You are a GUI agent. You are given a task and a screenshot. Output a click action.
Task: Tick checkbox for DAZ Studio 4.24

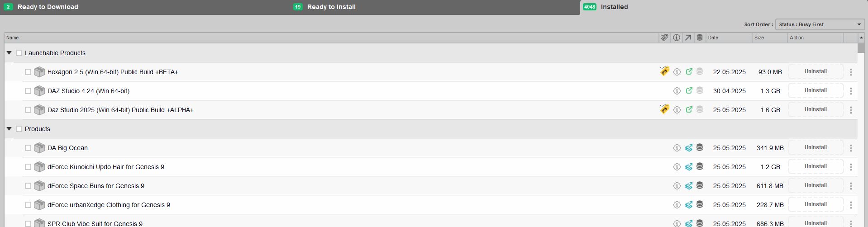click(28, 91)
